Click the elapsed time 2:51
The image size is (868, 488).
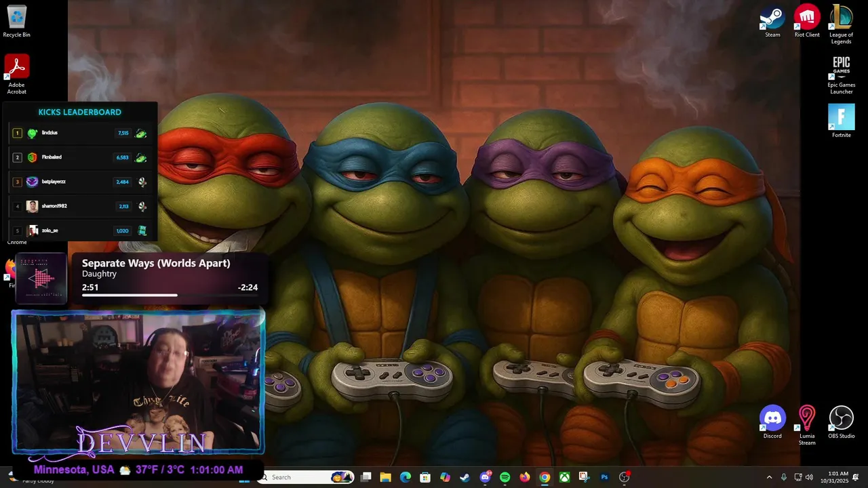[x=90, y=287]
